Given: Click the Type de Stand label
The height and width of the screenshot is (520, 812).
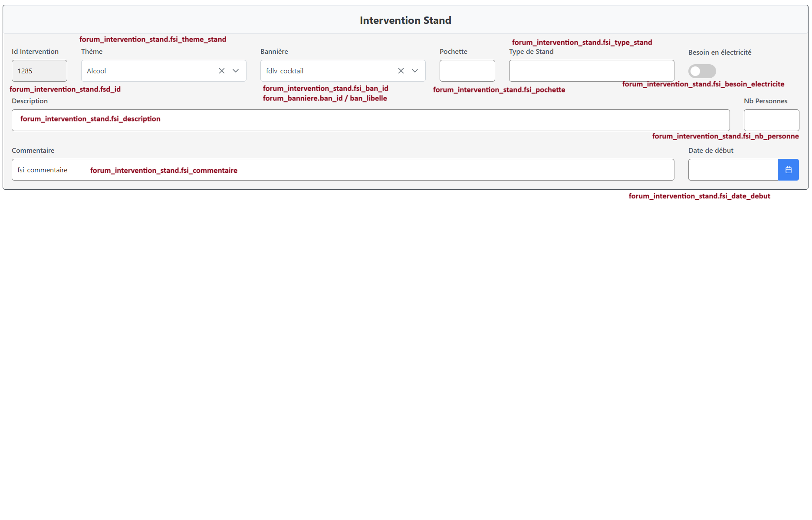Looking at the screenshot, I should tap(531, 51).
